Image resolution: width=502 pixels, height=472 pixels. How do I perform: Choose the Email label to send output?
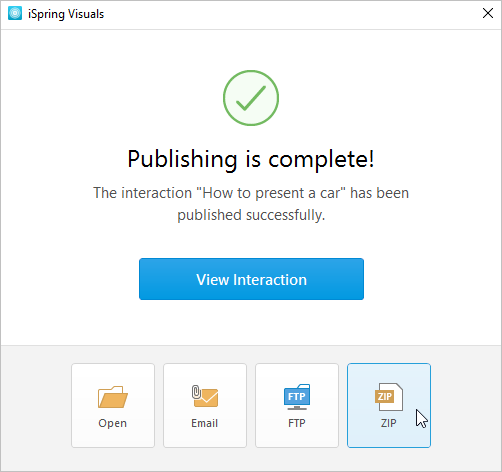pyautogui.click(x=205, y=423)
